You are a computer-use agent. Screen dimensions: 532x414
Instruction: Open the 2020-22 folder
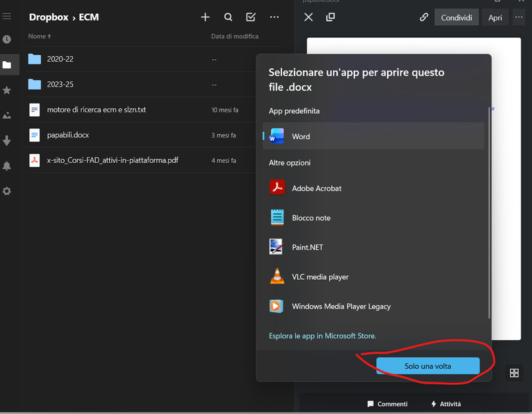(60, 59)
